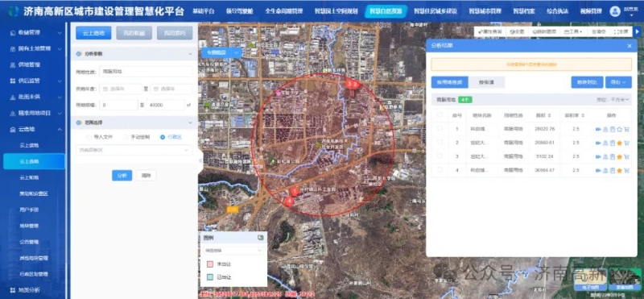The width and height of the screenshot is (644, 299).
Task: Select the 手动绘制 radio option
Action: 126,137
